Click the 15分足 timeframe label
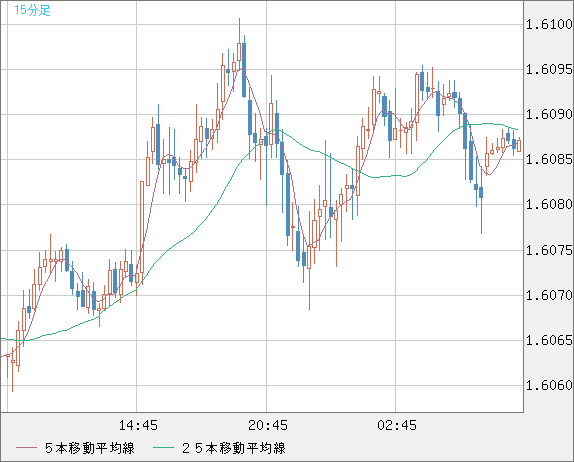Screen dimensions: 574x462 pos(32,10)
